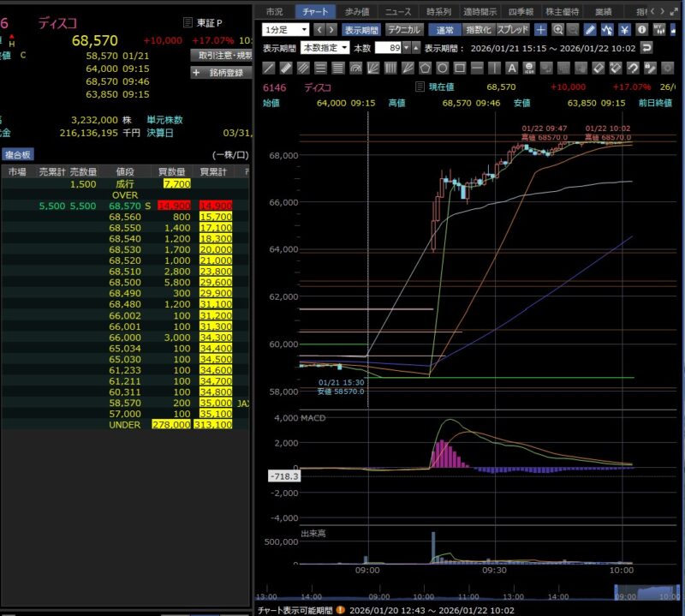Image resolution: width=685 pixels, height=616 pixels.
Task: Pick the ellipse drawing tool
Action: 442,68
